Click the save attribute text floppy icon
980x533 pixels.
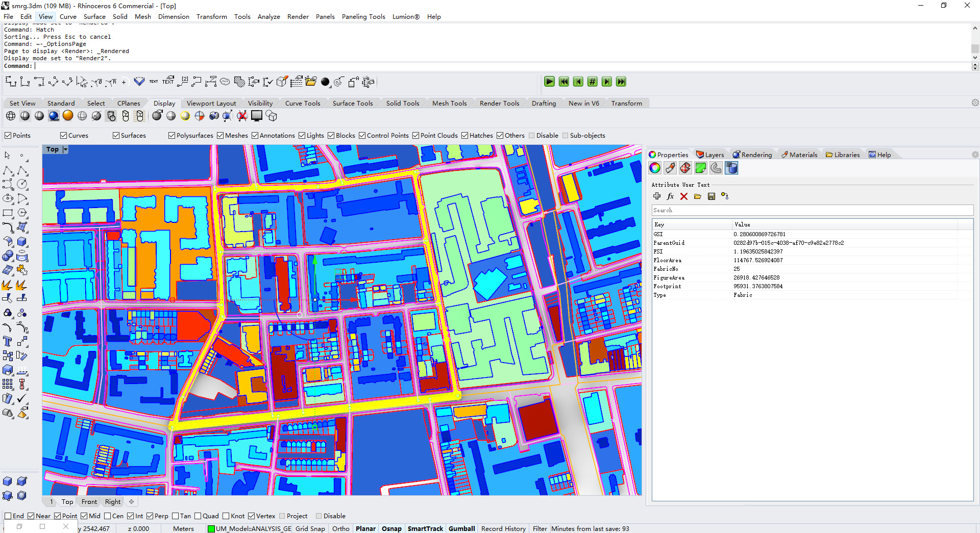[711, 196]
